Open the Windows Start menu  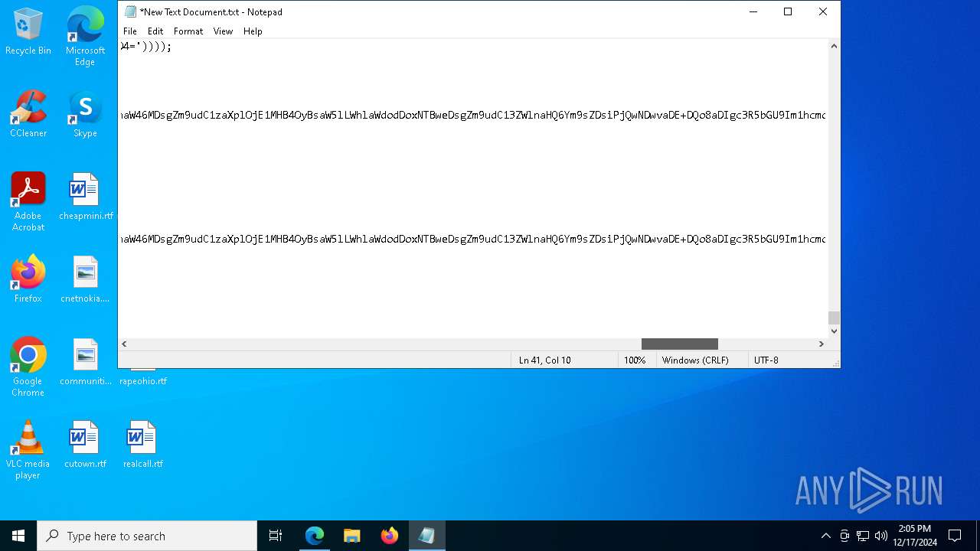coord(18,536)
